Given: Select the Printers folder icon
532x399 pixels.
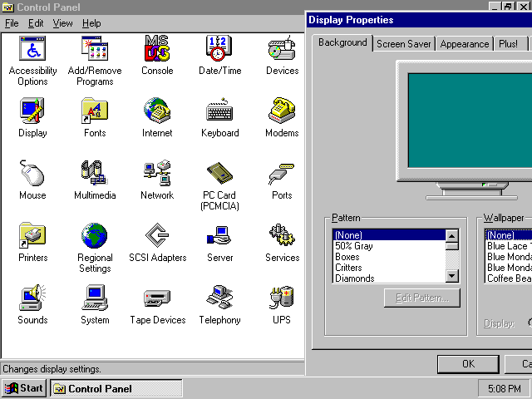Looking at the screenshot, I should 32,235.
